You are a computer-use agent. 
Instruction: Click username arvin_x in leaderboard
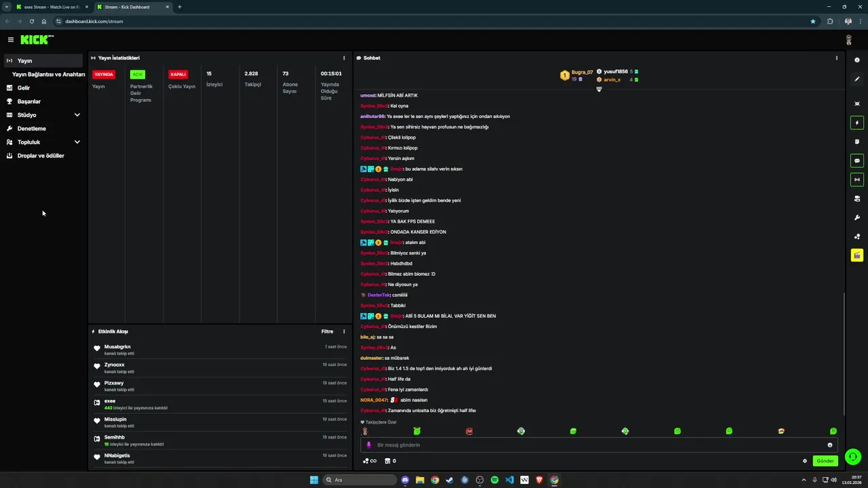tap(612, 80)
